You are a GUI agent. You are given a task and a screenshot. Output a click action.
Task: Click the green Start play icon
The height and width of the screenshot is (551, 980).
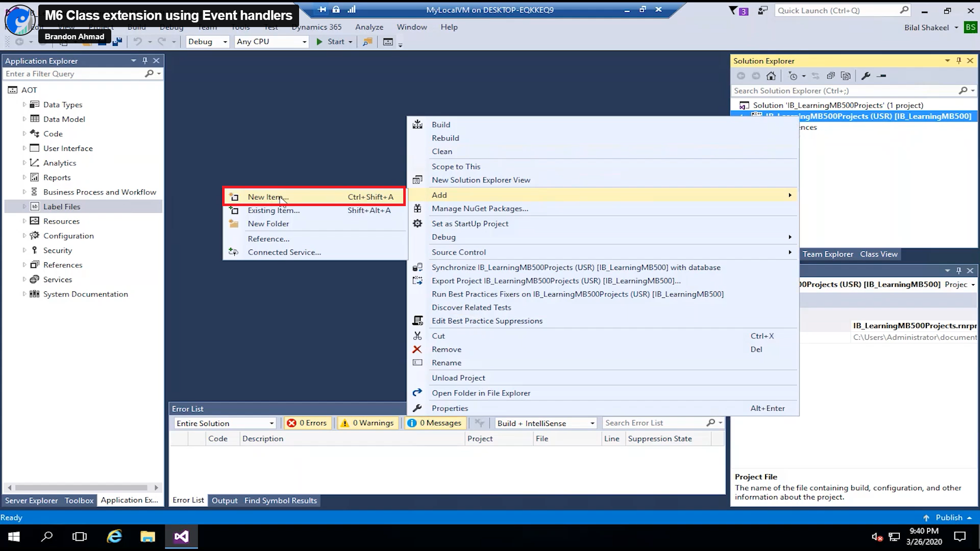point(320,42)
